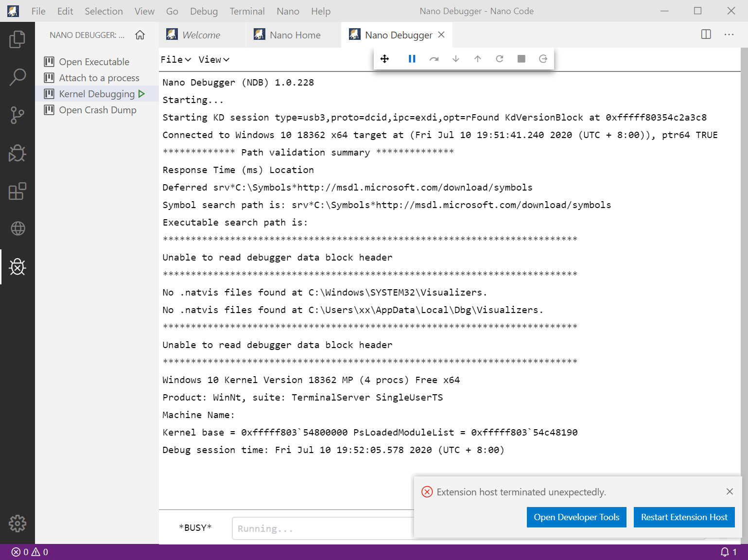Screen dimensions: 748x560
Task: Stop the debug session
Action: (x=522, y=59)
